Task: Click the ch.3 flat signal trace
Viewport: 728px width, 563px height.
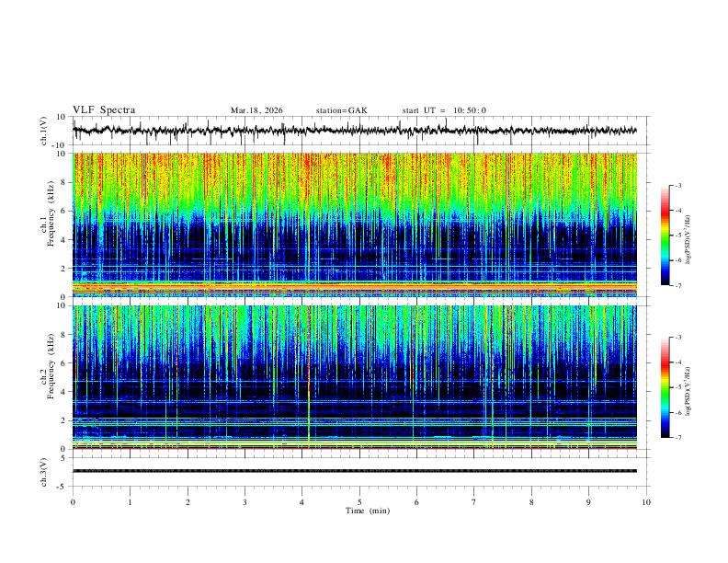Action: click(x=355, y=471)
